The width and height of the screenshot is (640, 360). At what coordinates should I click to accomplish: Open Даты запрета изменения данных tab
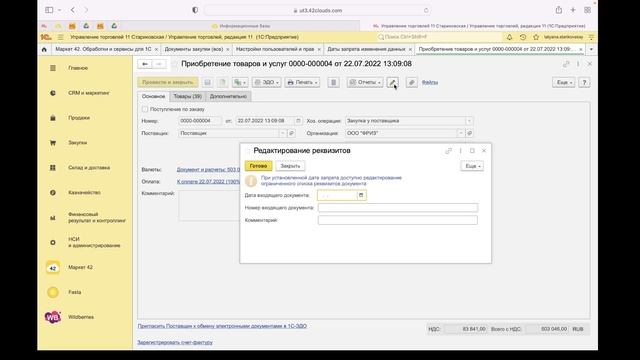366,49
